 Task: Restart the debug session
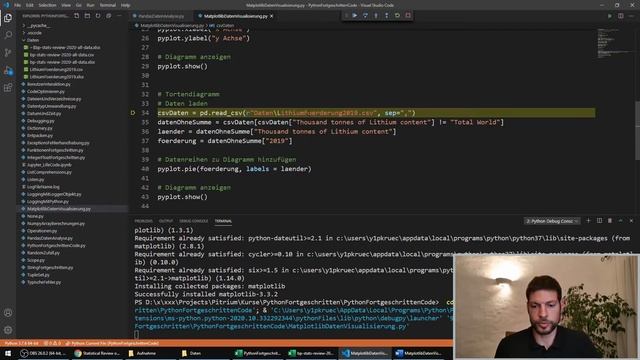click(397, 16)
